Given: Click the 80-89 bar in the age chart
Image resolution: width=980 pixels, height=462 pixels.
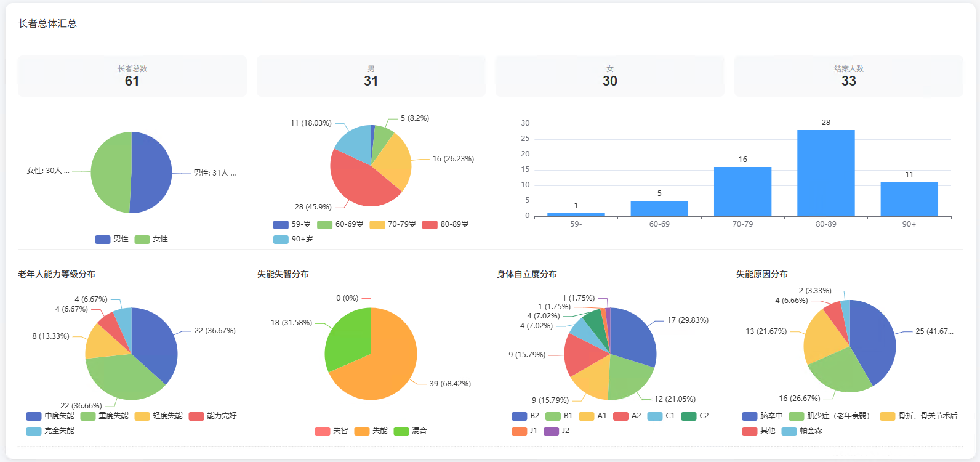Looking at the screenshot, I should 826,173.
